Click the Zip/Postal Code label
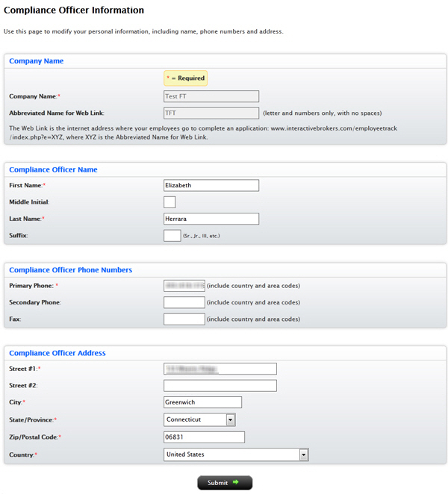 pos(35,437)
